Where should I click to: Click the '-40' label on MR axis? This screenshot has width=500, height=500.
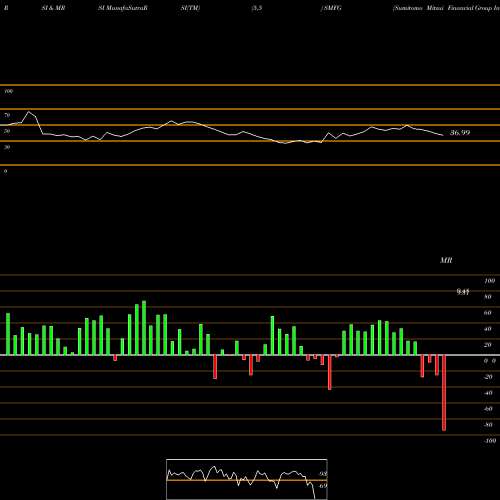[488, 393]
